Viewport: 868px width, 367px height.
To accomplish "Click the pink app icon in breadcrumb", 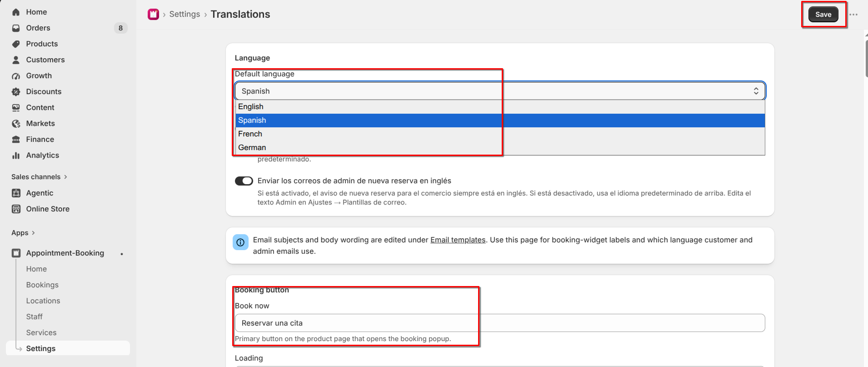I will click(x=153, y=14).
